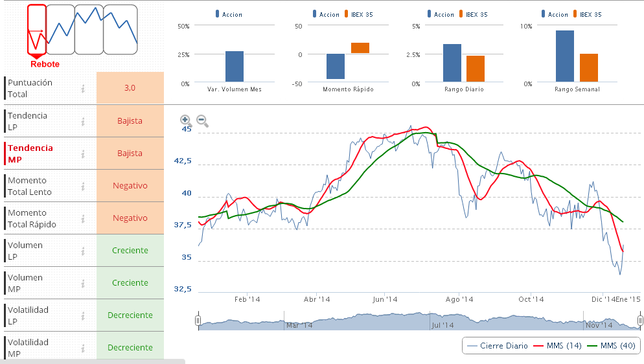
Task: Click info icon beside Tendencia LP
Action: click(83, 121)
